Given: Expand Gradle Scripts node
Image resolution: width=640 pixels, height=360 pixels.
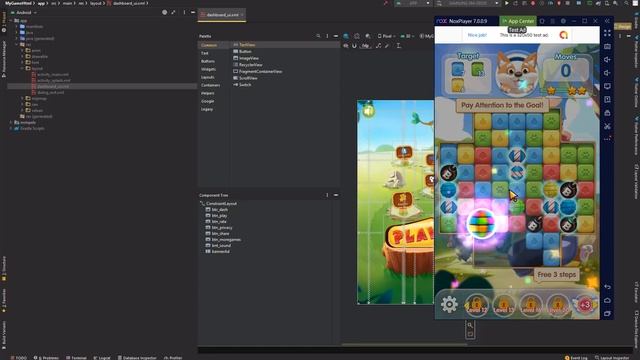Looking at the screenshot, I should (x=11, y=128).
